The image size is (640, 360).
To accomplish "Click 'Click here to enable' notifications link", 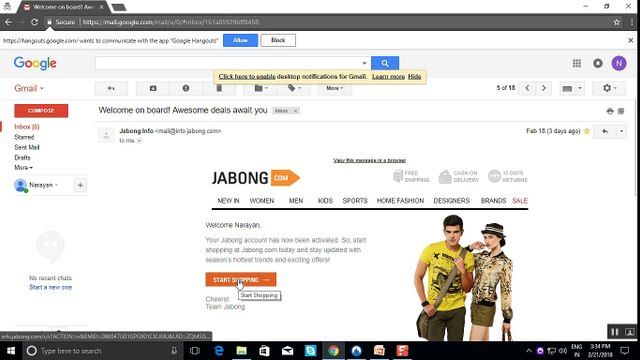I will click(x=247, y=76).
